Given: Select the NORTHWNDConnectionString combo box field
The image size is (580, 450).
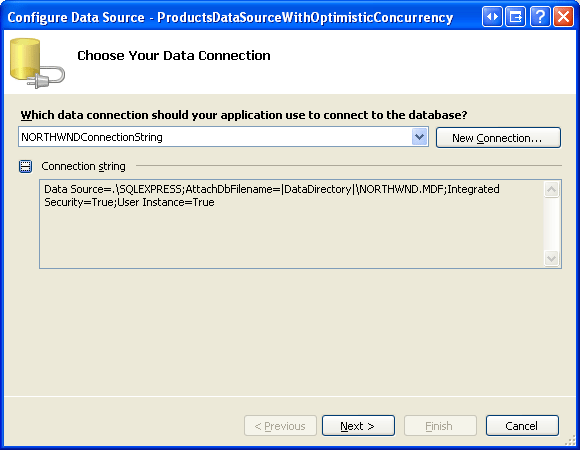Looking at the screenshot, I should tap(223, 137).
